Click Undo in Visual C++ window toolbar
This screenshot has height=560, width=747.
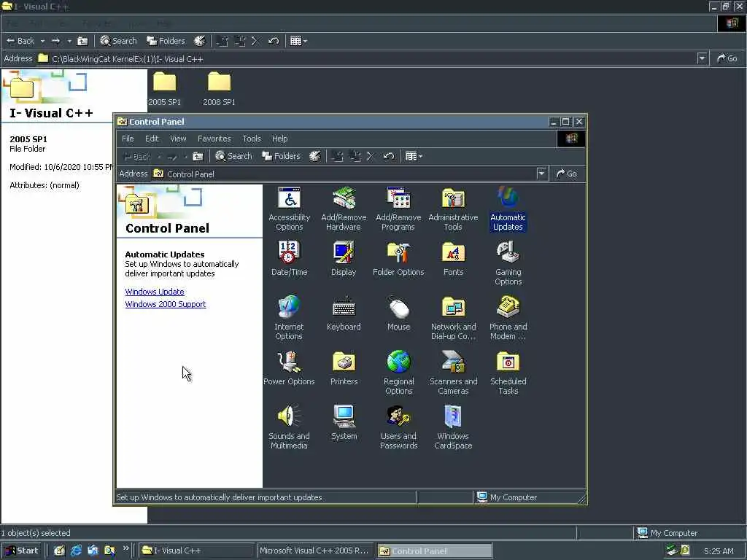pos(274,41)
